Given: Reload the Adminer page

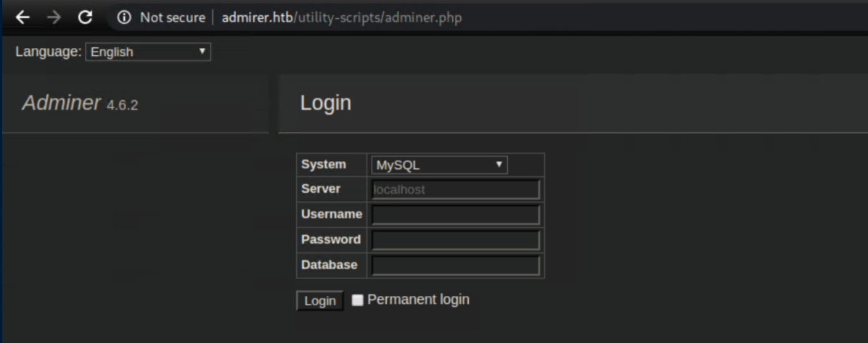Looking at the screenshot, I should [x=85, y=17].
